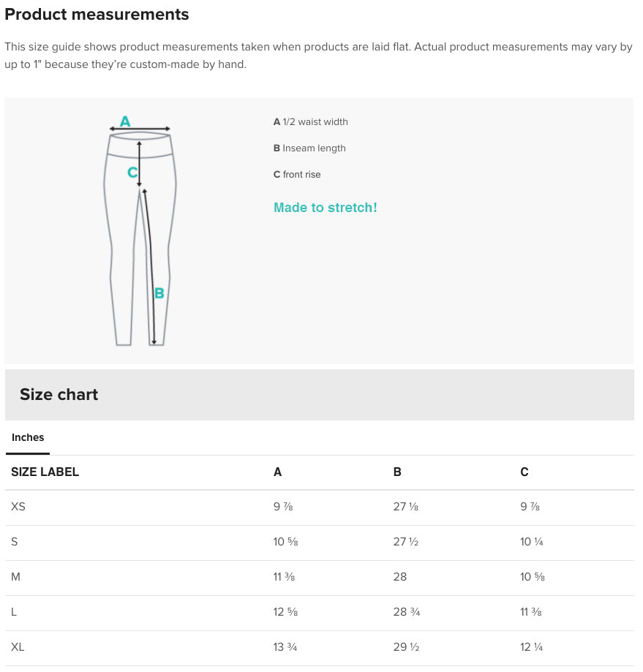Select the M size row label
This screenshot has width=643, height=672.
tap(15, 577)
